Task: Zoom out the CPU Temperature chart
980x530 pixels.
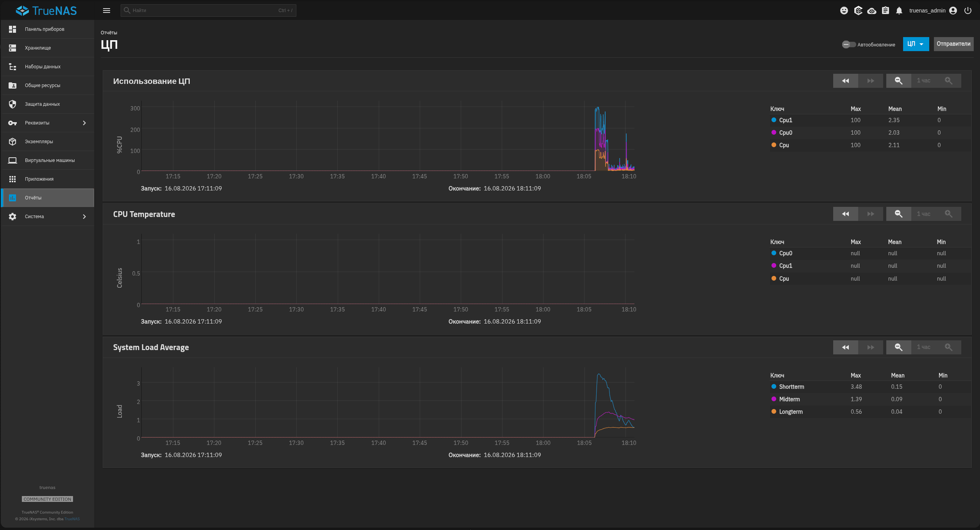Action: tap(899, 214)
